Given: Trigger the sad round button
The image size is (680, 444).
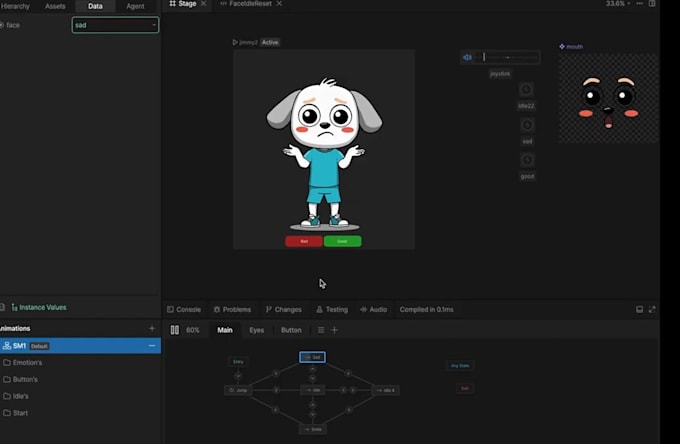Looking at the screenshot, I should [x=527, y=125].
